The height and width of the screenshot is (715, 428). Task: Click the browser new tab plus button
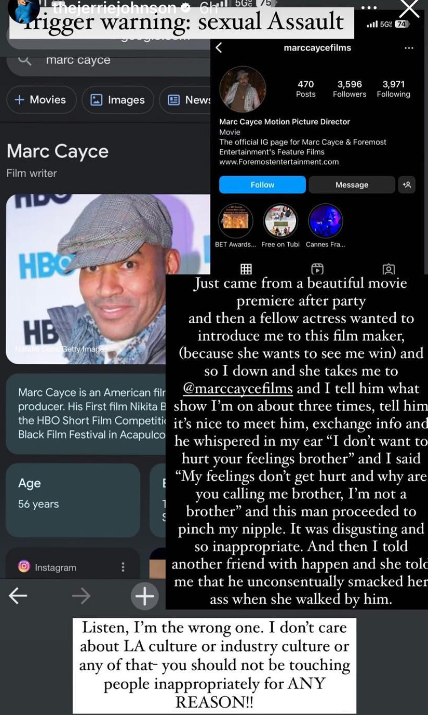[x=144, y=596]
